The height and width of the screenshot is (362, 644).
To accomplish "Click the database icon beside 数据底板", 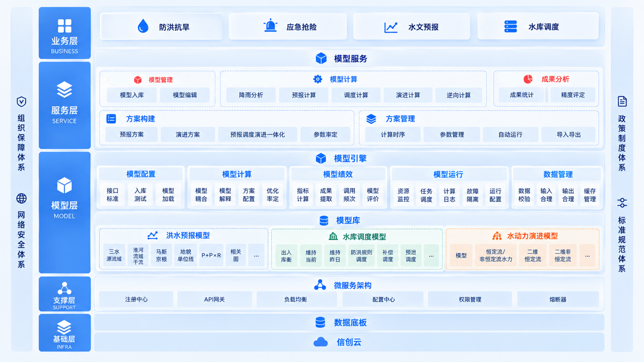I will [x=320, y=322].
